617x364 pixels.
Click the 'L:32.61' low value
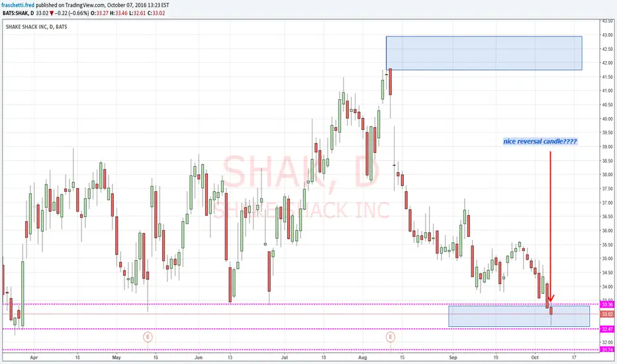(137, 13)
